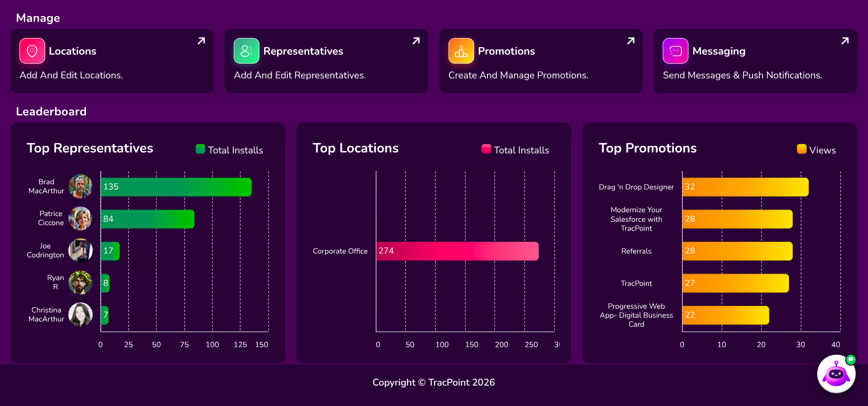
Task: Click Drag 'n Drop Designer 32 views bar
Action: pyautogui.click(x=745, y=187)
